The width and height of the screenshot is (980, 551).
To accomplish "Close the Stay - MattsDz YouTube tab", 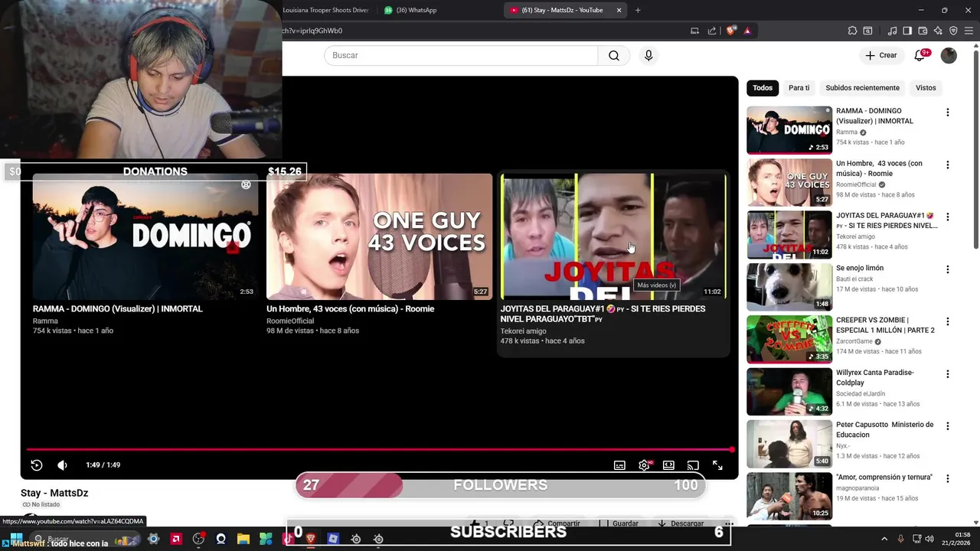I will coord(619,10).
